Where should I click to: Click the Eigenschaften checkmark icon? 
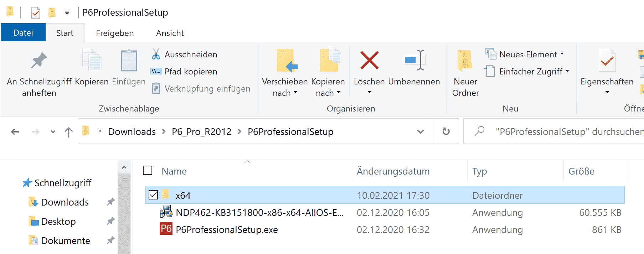click(x=607, y=61)
